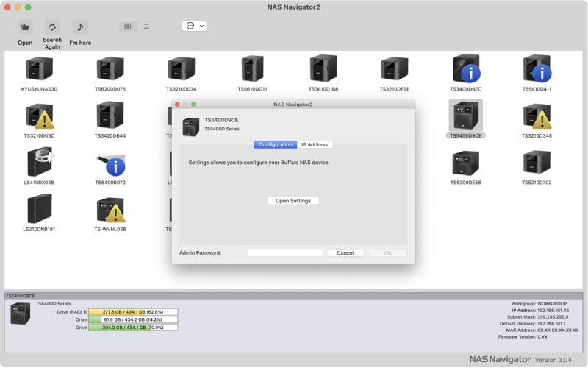Select the TS5210D702 device icon

tap(537, 162)
